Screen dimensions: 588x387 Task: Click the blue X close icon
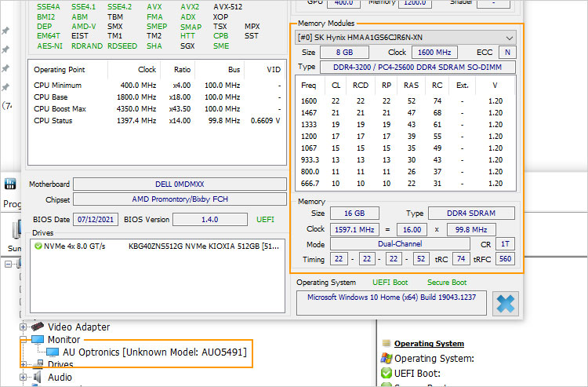(x=507, y=303)
